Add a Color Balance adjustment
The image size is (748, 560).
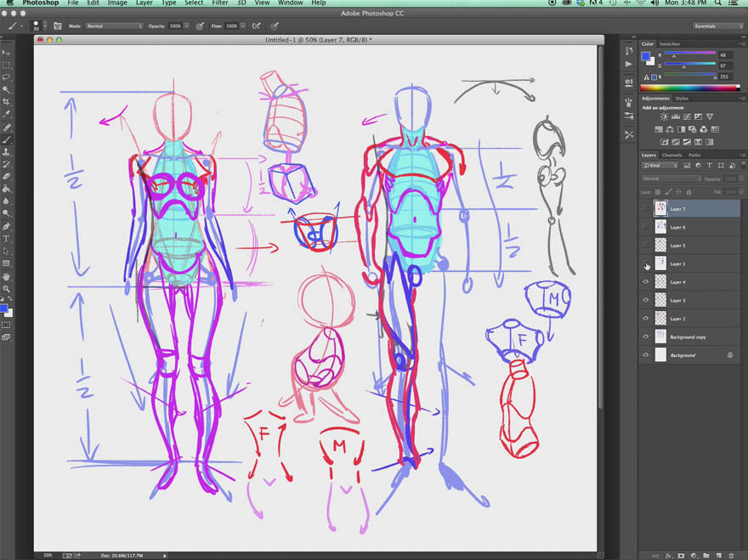click(670, 129)
